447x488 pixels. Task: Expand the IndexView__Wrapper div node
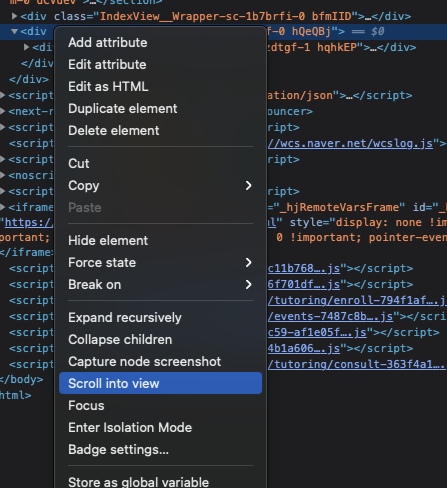pos(14,16)
